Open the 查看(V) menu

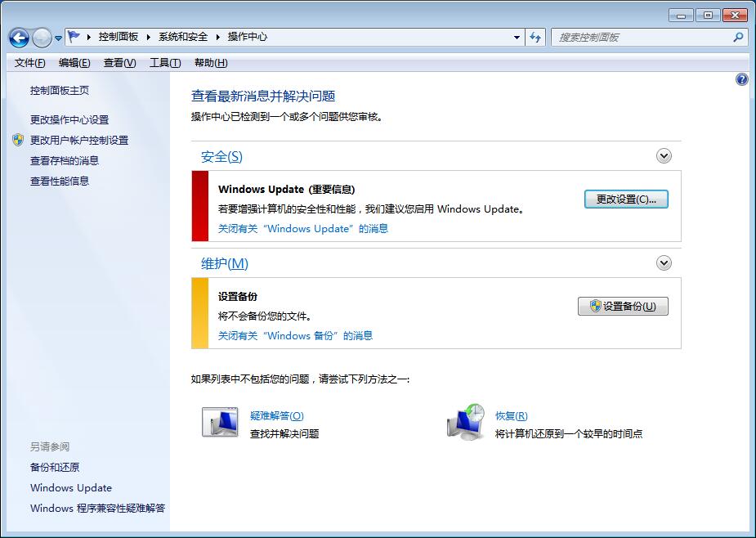[x=119, y=63]
